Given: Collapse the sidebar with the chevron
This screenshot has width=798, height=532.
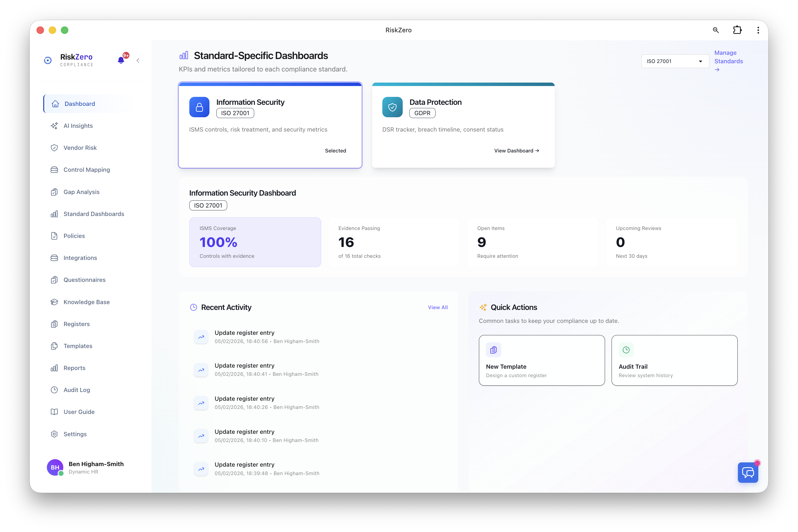Looking at the screenshot, I should point(138,60).
